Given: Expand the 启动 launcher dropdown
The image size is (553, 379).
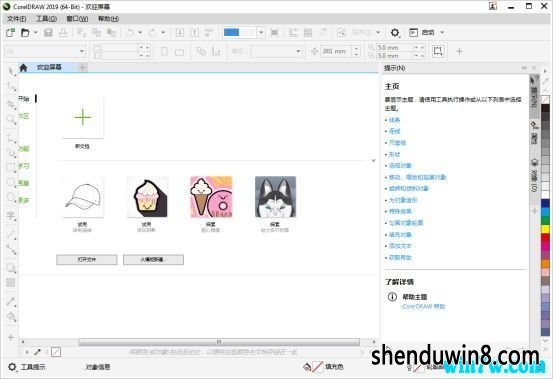Looking at the screenshot, I should 442,33.
